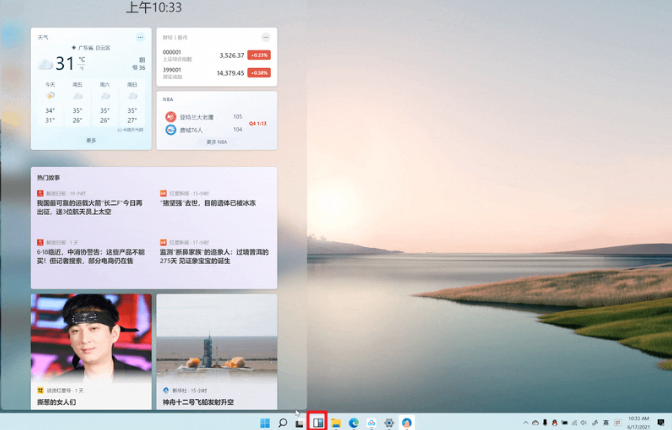Open volume speaker tray icon
Viewport: 672px width, 430px height.
pyautogui.click(x=583, y=423)
